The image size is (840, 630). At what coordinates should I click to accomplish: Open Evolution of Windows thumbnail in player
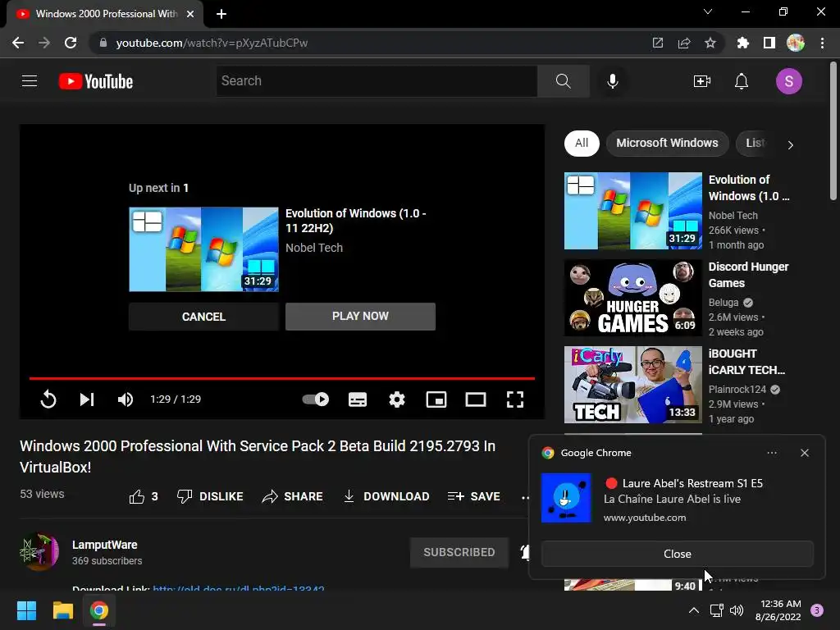click(203, 249)
